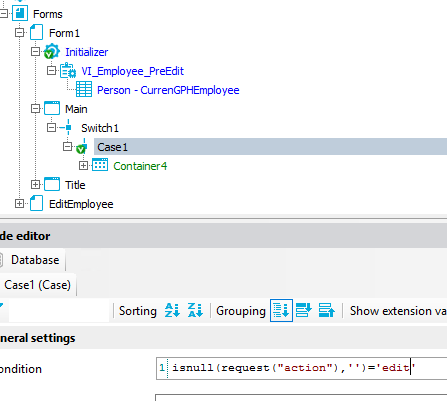Toggle the grouping by category button
447x401 pixels.
[x=281, y=310]
